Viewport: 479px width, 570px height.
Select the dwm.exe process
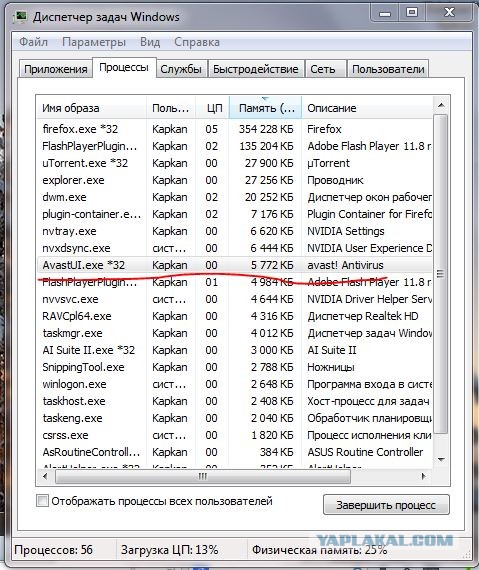[234, 197]
